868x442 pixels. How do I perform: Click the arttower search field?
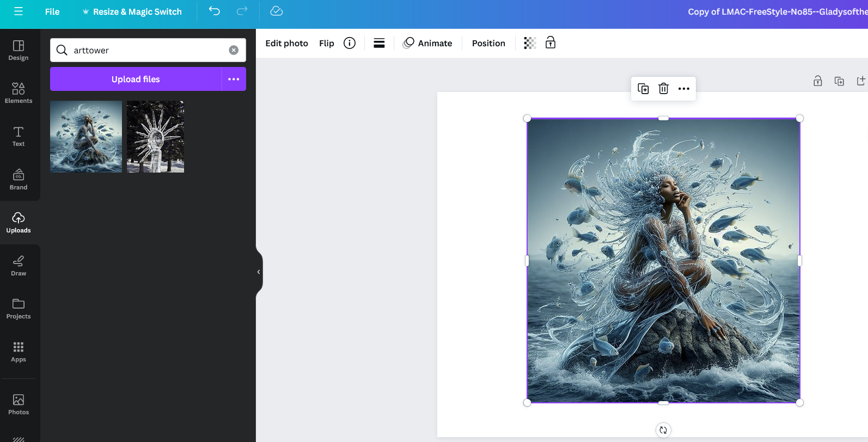pos(148,50)
